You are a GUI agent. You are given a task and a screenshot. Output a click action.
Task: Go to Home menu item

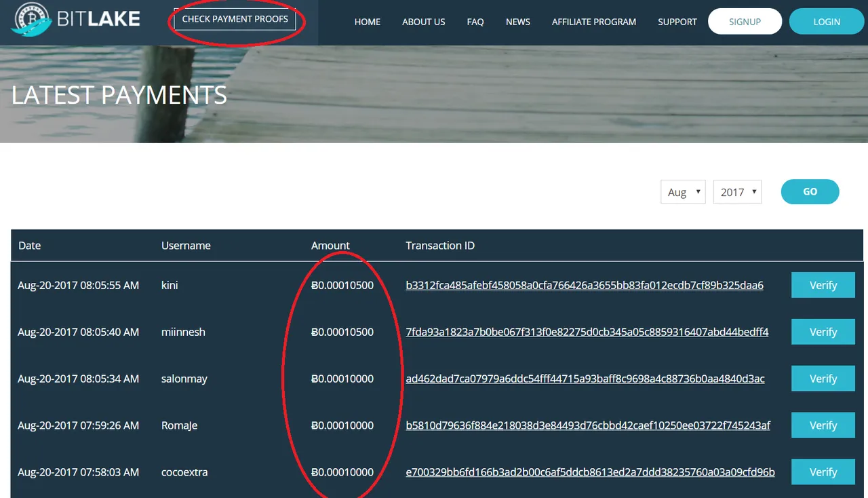click(x=368, y=22)
